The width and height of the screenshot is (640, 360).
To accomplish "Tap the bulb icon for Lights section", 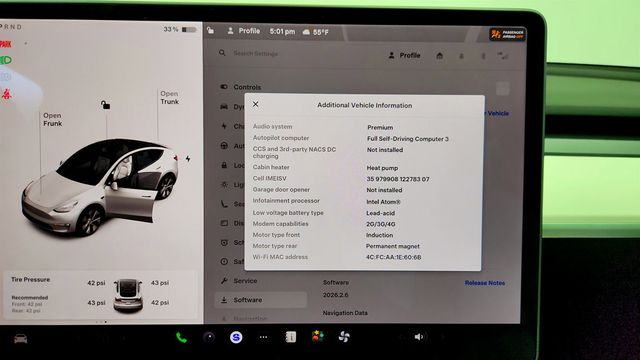I will pyautogui.click(x=224, y=184).
